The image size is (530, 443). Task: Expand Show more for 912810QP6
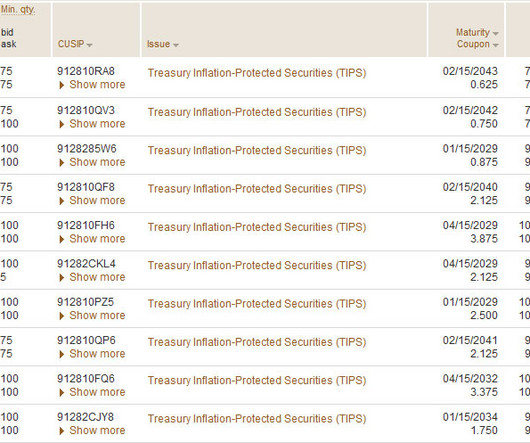tap(92, 354)
